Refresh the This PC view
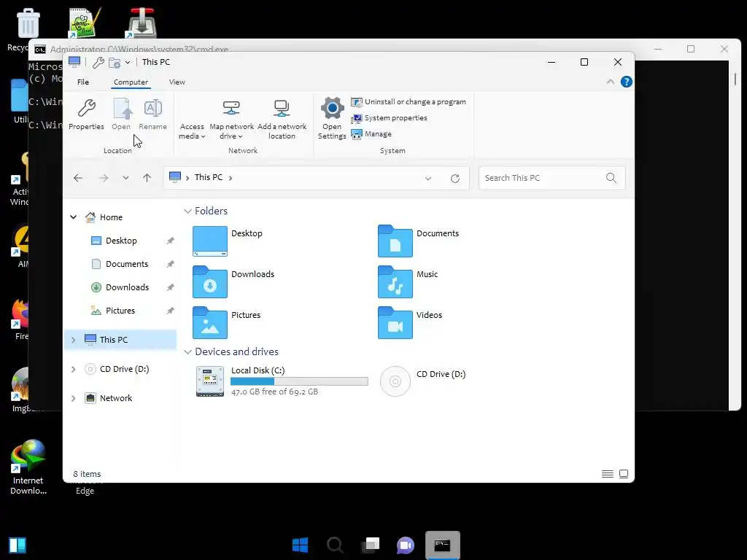The width and height of the screenshot is (747, 560). tap(455, 179)
